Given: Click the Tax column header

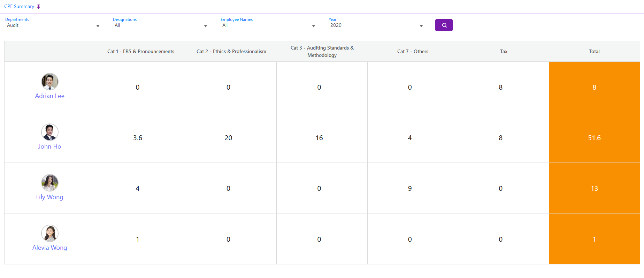Looking at the screenshot, I should pos(504,51).
